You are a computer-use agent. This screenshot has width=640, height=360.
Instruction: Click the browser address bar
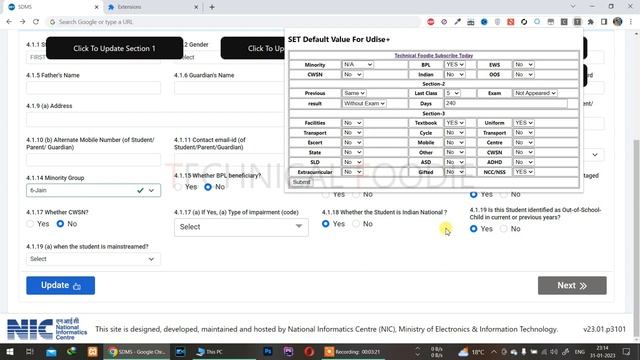pos(233,22)
